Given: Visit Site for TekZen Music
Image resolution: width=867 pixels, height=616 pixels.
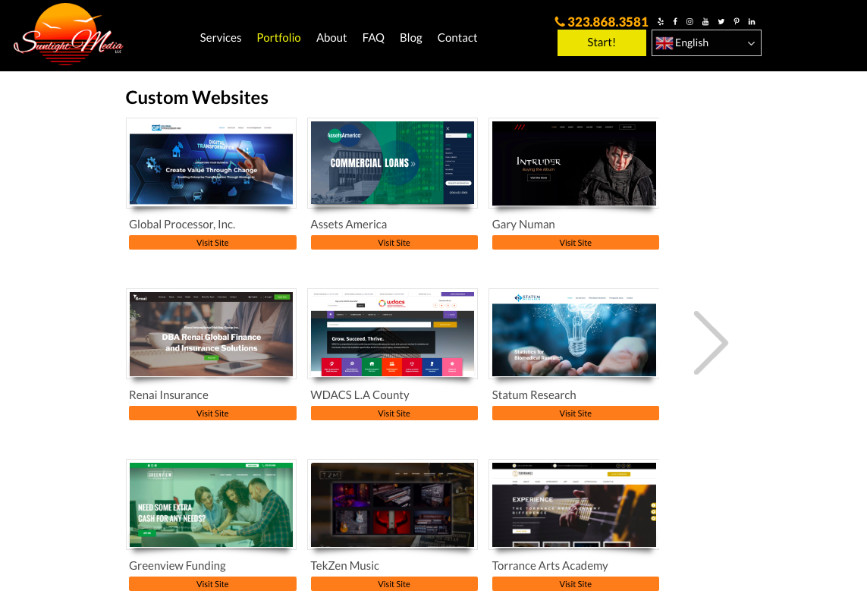Looking at the screenshot, I should [394, 584].
